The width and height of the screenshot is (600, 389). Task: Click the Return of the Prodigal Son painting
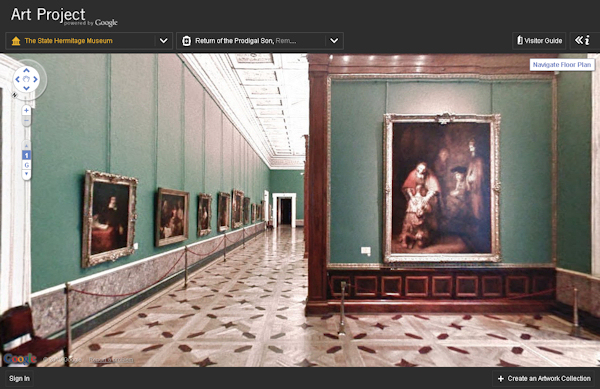click(x=442, y=188)
